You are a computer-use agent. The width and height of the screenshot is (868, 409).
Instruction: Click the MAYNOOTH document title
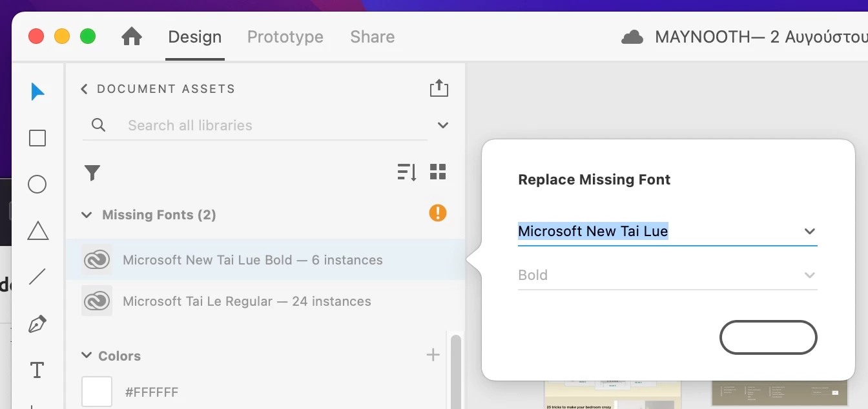point(761,37)
